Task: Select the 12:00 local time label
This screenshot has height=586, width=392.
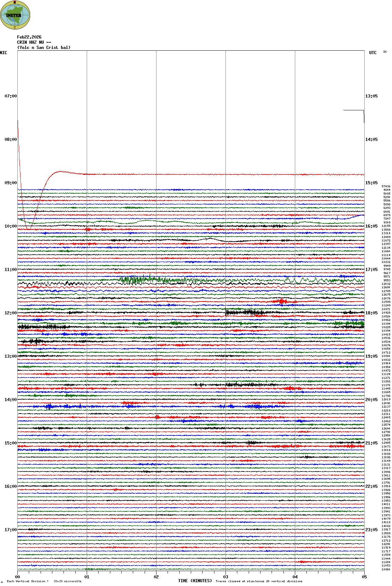Action: (x=10, y=313)
